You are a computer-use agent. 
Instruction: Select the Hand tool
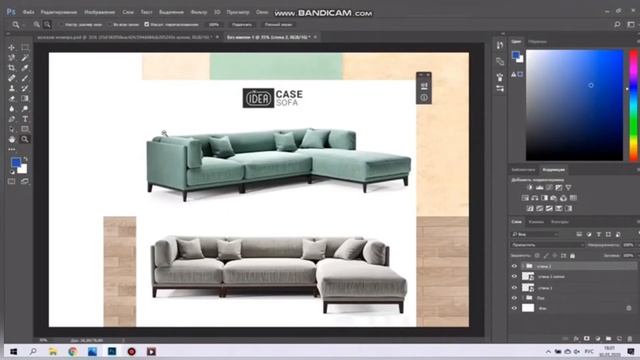click(x=11, y=139)
